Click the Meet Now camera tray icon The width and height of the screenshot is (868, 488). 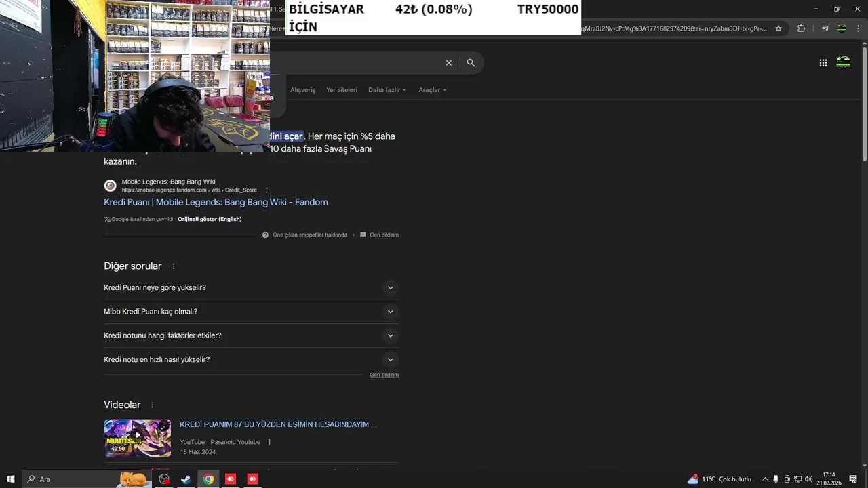click(x=787, y=479)
